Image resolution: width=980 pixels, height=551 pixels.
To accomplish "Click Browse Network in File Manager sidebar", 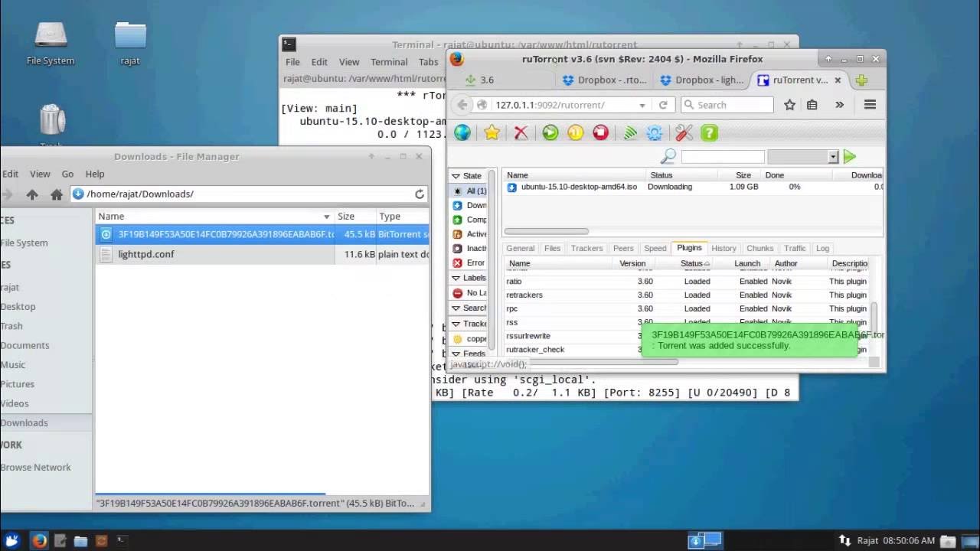I will (x=35, y=467).
